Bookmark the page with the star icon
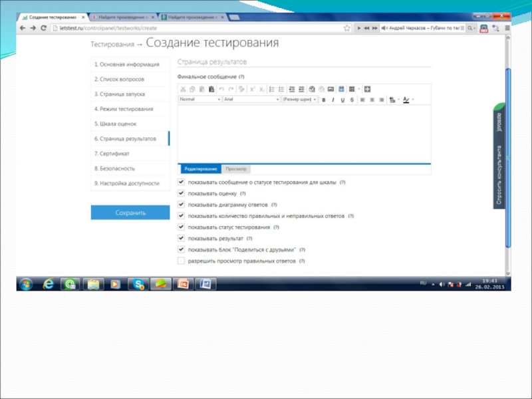The height and width of the screenshot is (399, 532). (x=346, y=28)
